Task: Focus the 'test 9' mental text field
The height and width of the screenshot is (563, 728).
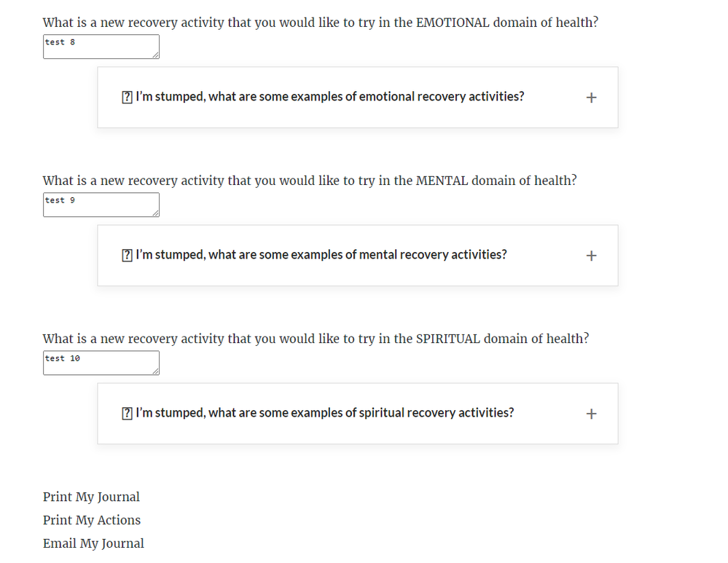Action: pos(100,205)
